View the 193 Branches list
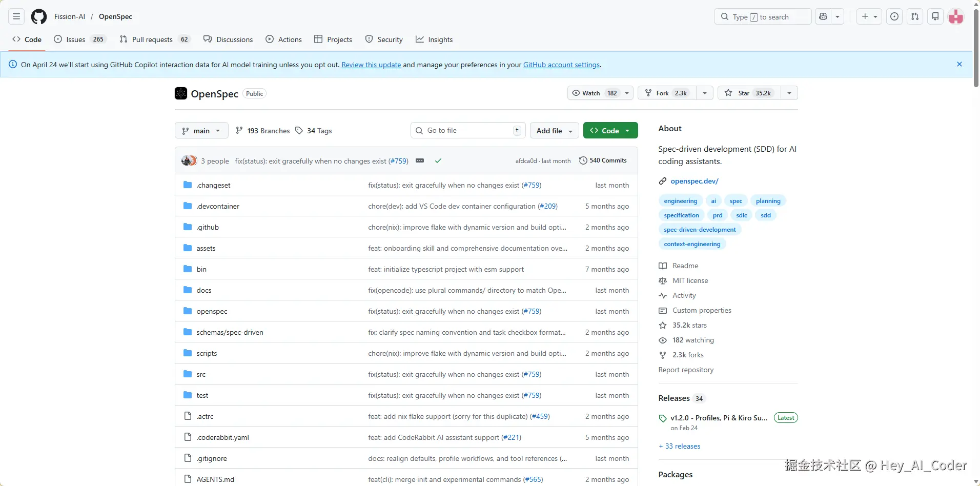Image resolution: width=980 pixels, height=486 pixels. 263,131
